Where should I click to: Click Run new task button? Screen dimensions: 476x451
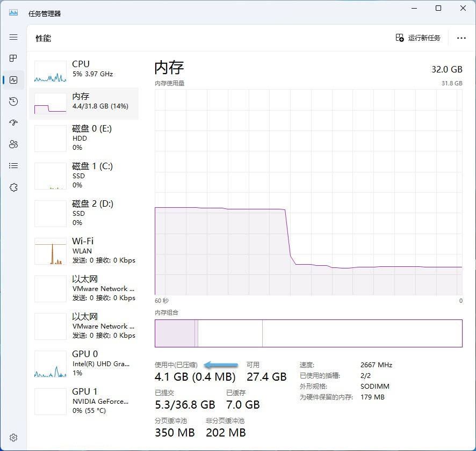tap(418, 38)
